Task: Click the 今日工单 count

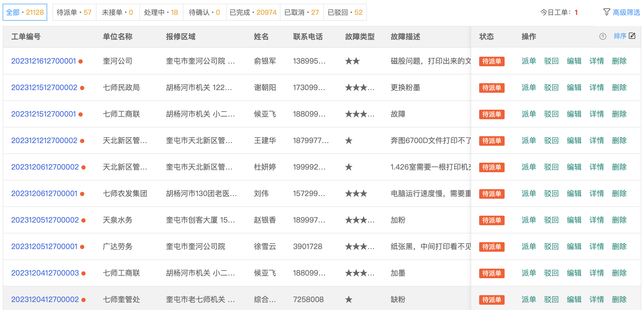Action: pos(576,12)
